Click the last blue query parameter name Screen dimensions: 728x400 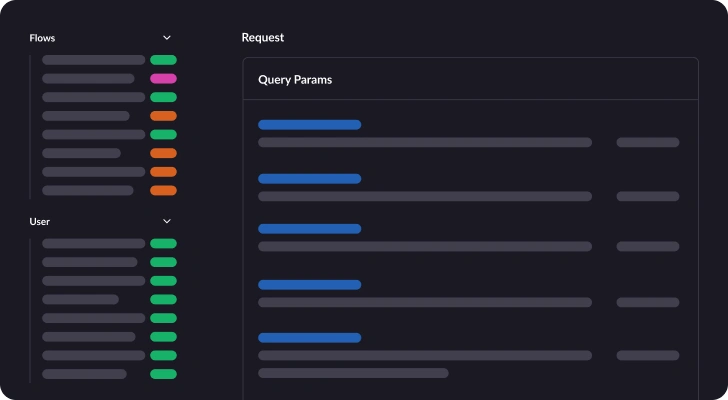tap(309, 338)
